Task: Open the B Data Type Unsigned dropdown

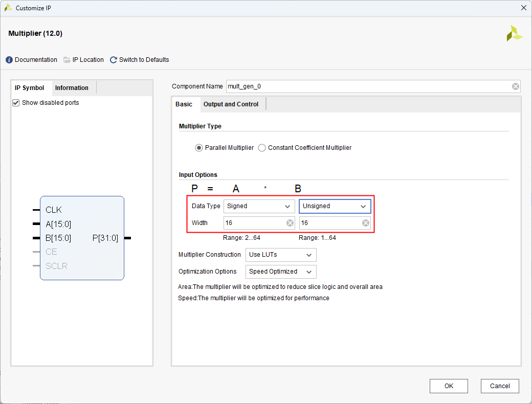Action: point(335,206)
